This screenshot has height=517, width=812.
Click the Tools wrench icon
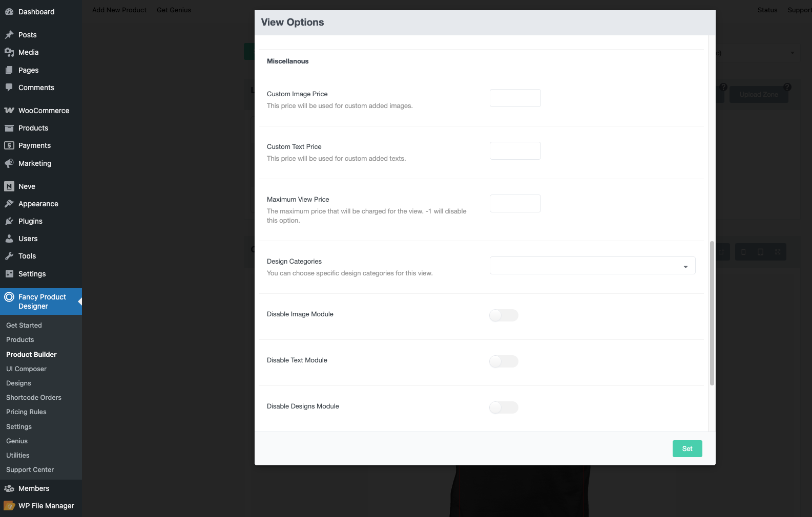pyautogui.click(x=9, y=256)
